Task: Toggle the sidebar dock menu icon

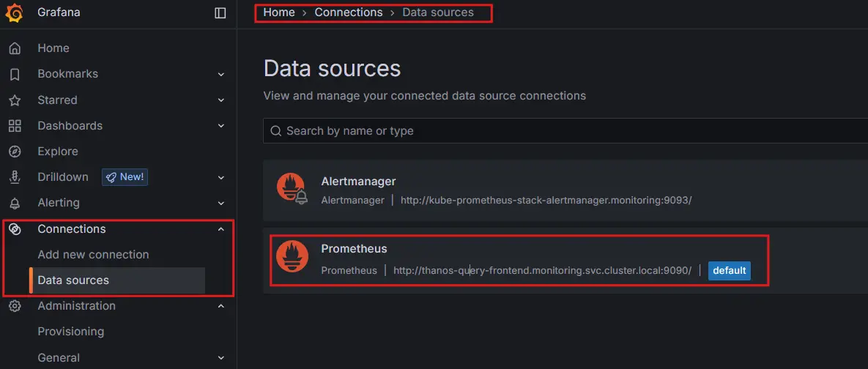Action: (x=220, y=12)
